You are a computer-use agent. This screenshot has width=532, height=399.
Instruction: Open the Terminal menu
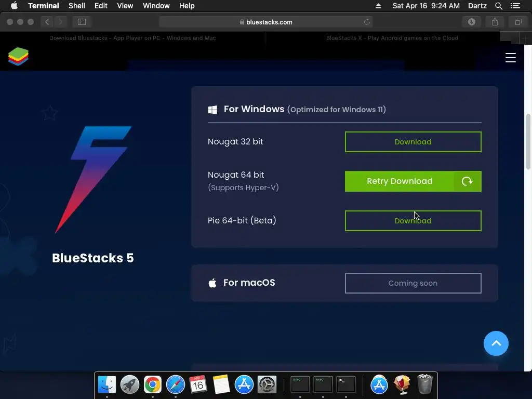point(44,6)
